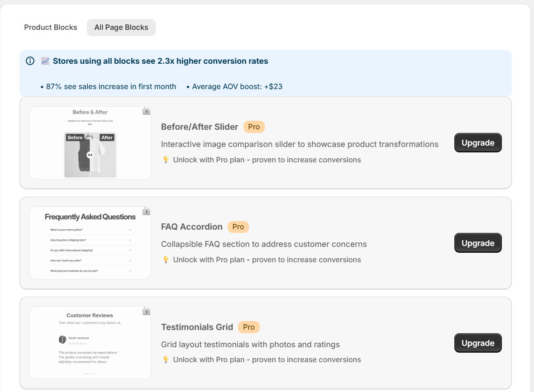
Task: Click the lock icon on the Before & After preview
Action: click(x=146, y=111)
